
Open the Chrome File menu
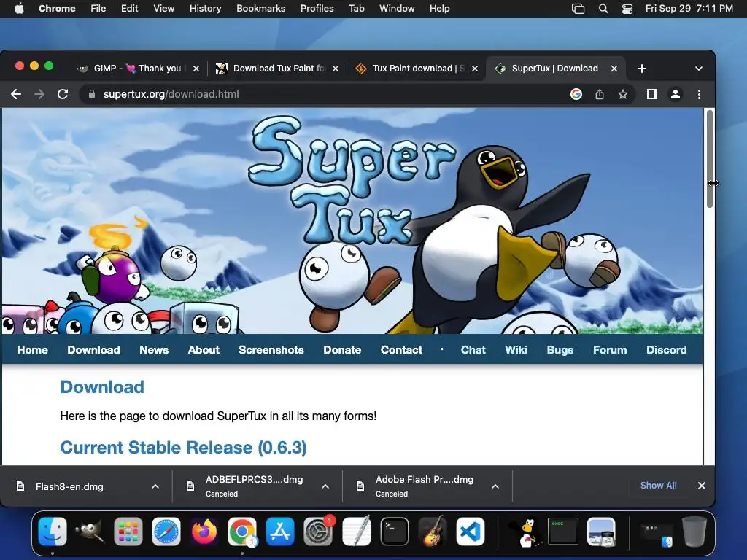click(98, 9)
